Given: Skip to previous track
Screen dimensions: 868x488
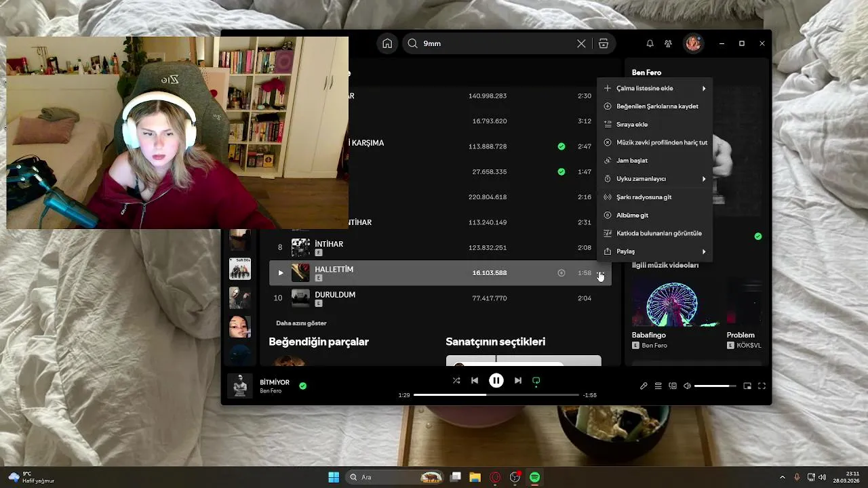Looking at the screenshot, I should (475, 381).
